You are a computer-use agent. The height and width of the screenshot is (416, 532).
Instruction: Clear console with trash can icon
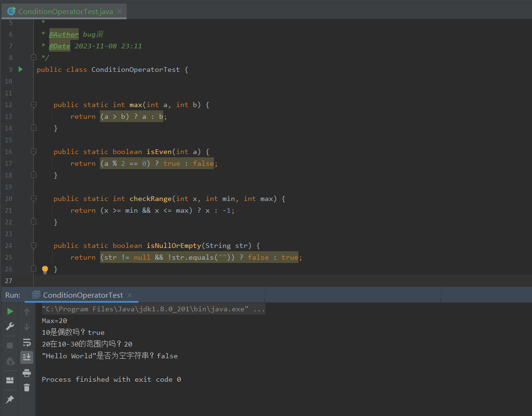click(x=27, y=387)
